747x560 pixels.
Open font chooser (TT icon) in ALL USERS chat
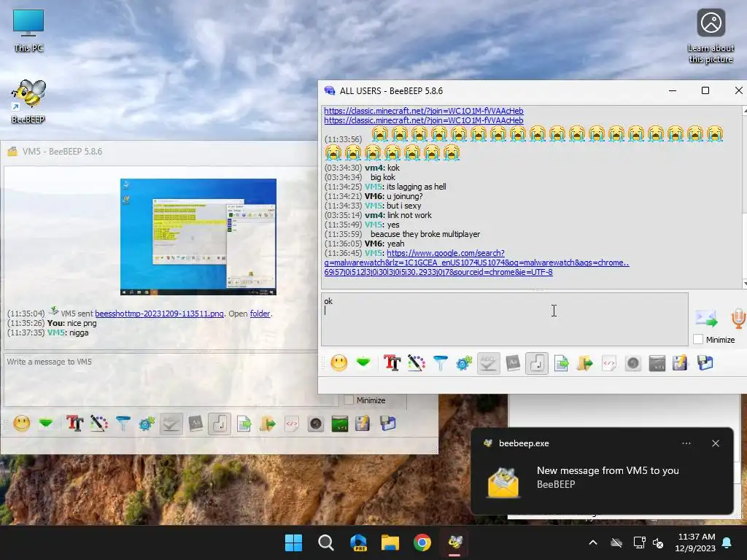click(392, 363)
